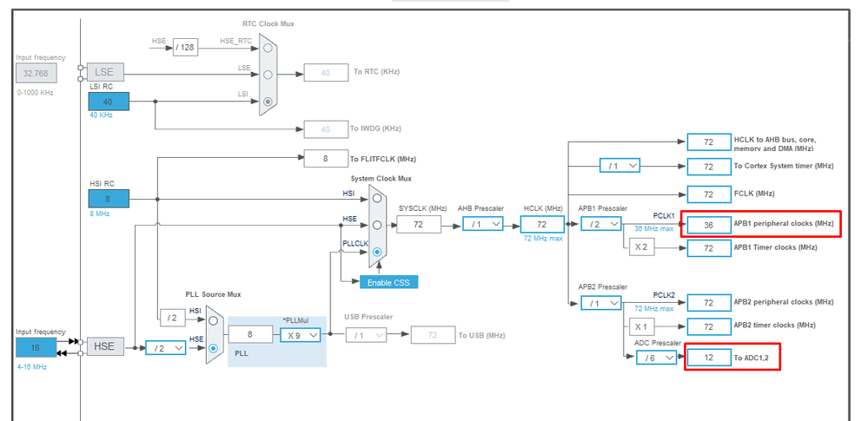Select HSE radio in RTC Clock Mux
868x421 pixels.
tap(268, 48)
